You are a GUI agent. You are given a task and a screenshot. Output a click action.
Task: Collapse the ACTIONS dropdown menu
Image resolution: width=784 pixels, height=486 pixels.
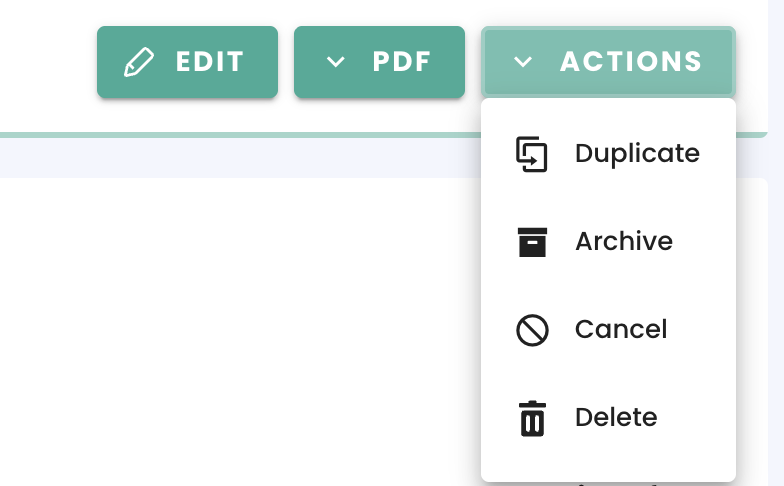(x=608, y=62)
